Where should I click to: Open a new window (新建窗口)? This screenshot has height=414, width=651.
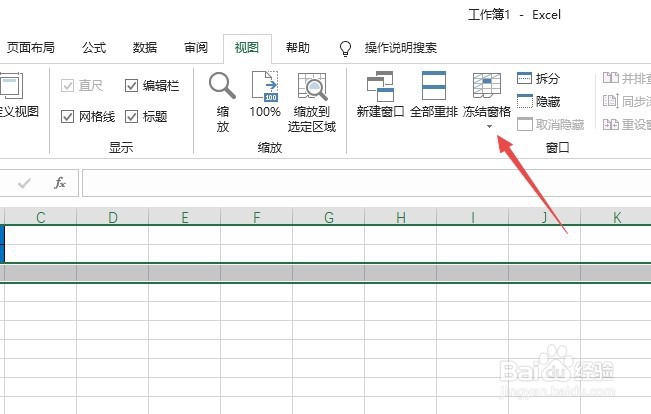[380, 94]
